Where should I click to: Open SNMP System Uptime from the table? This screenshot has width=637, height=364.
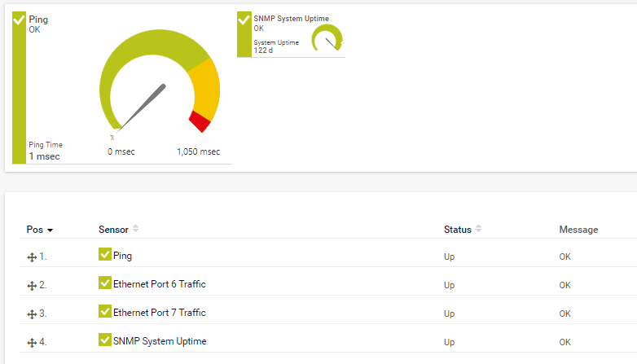pyautogui.click(x=160, y=341)
